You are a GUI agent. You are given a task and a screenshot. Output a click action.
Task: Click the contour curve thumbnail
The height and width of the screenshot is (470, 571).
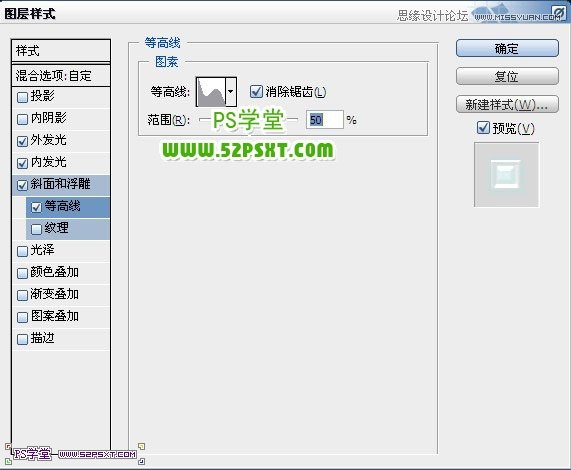(x=211, y=92)
